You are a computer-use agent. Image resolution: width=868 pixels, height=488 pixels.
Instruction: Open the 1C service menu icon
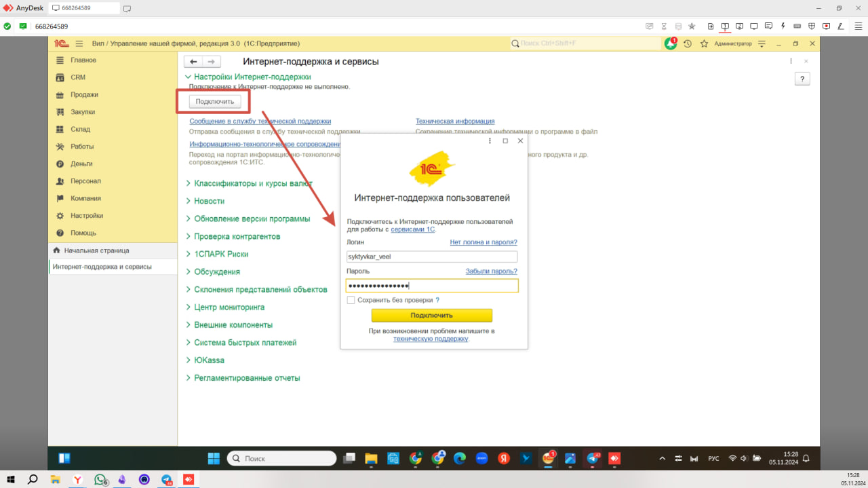tap(762, 43)
